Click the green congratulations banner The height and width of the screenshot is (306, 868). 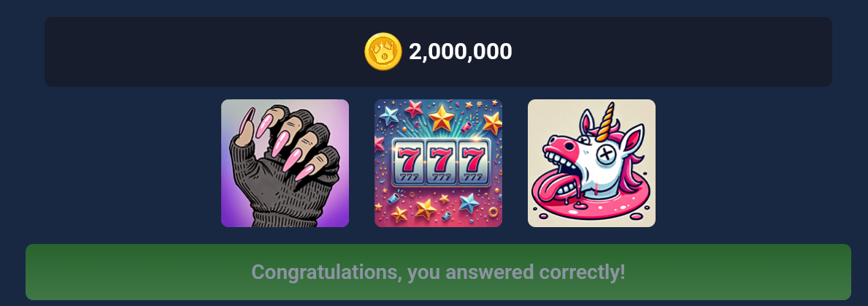(439, 272)
